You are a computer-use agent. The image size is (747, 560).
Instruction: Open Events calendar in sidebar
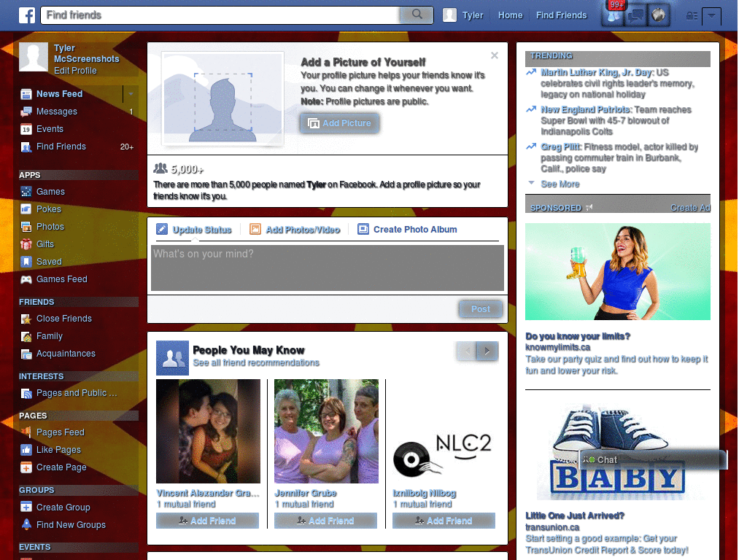50,129
